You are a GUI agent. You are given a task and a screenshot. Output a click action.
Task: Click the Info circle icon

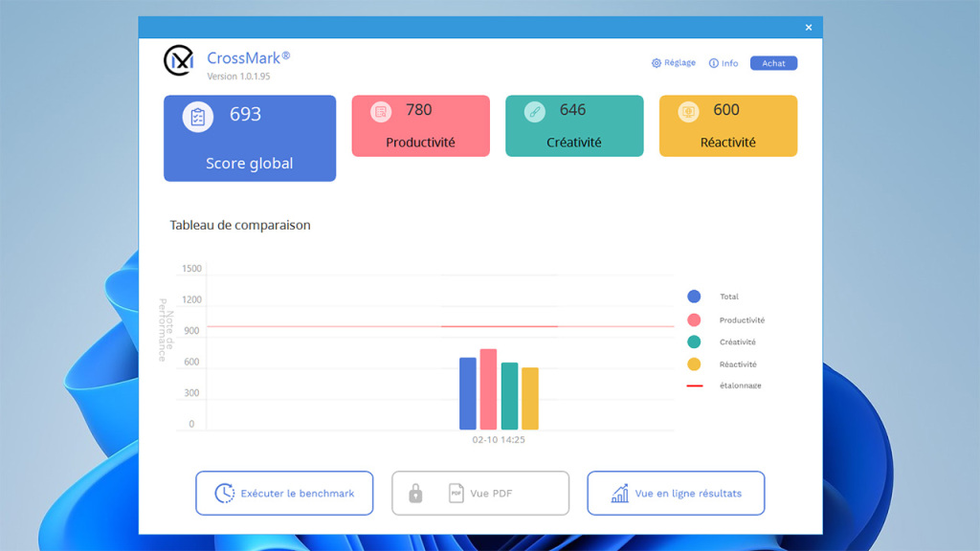714,63
